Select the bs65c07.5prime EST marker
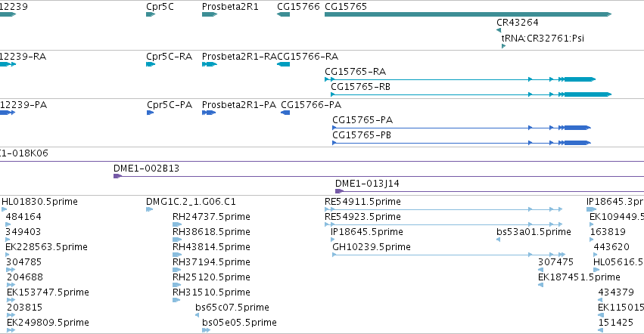Screen dimensions: 644x334 (x=198, y=315)
